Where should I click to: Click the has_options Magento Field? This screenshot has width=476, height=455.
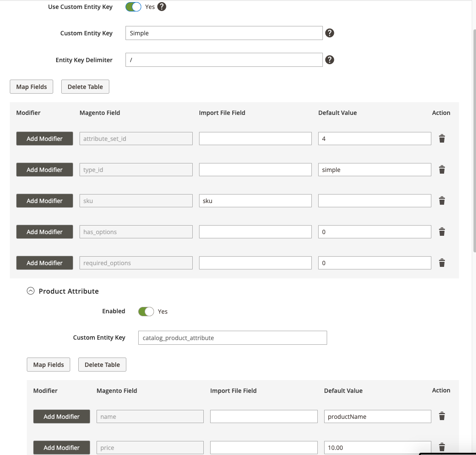(x=136, y=232)
